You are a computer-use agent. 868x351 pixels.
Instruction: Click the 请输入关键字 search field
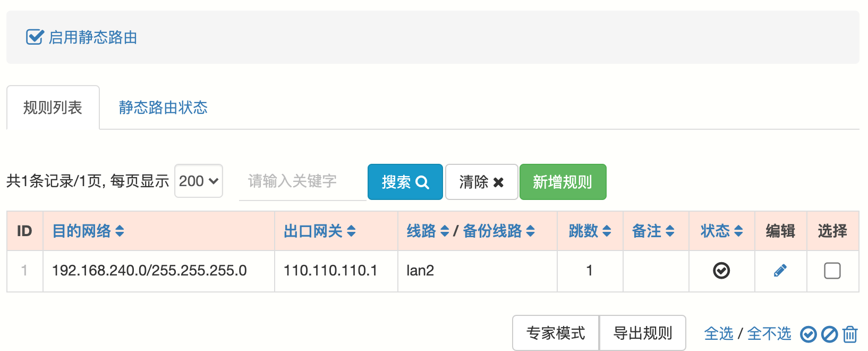pyautogui.click(x=302, y=181)
